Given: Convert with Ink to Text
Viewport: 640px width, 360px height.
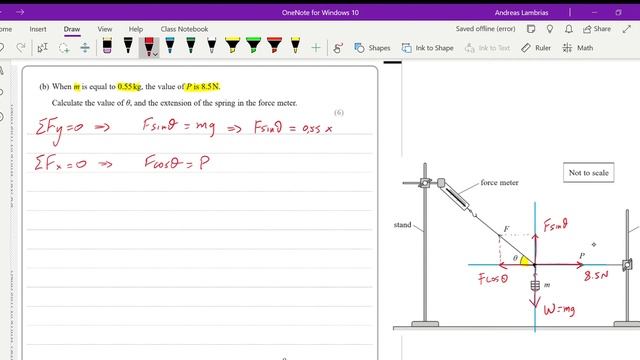Looking at the screenshot, I should click(487, 48).
